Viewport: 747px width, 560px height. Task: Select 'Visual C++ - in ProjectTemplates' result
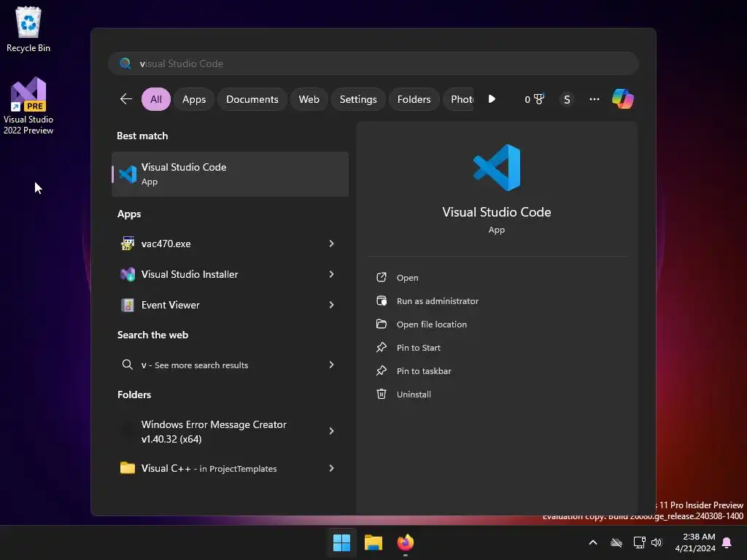[230, 468]
